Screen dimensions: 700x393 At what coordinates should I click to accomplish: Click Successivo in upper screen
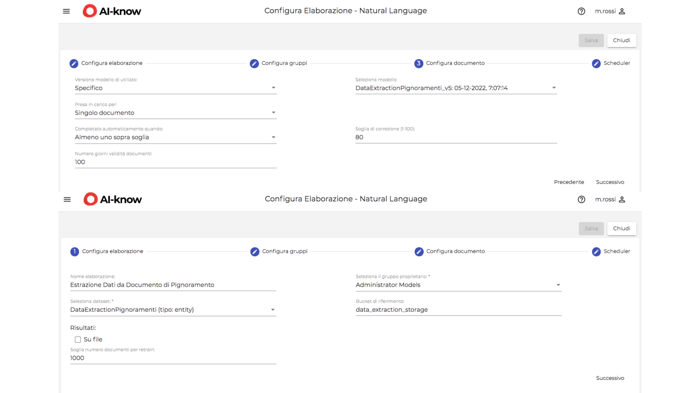click(610, 182)
